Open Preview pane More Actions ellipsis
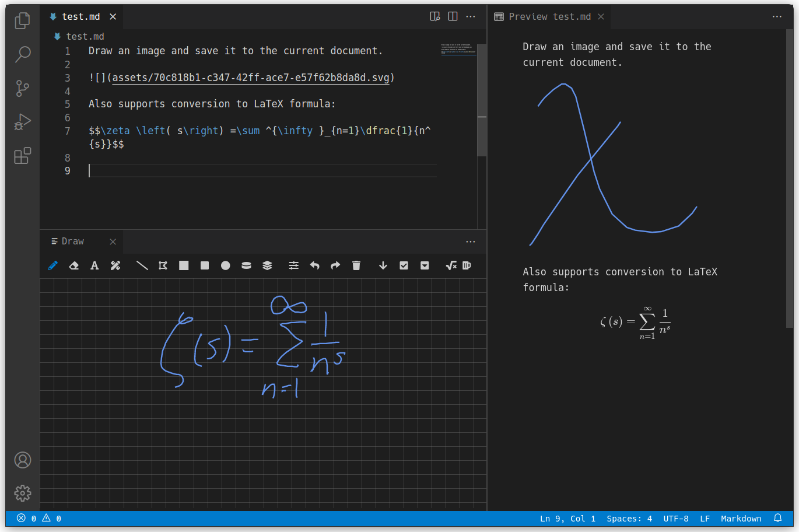 (x=777, y=16)
